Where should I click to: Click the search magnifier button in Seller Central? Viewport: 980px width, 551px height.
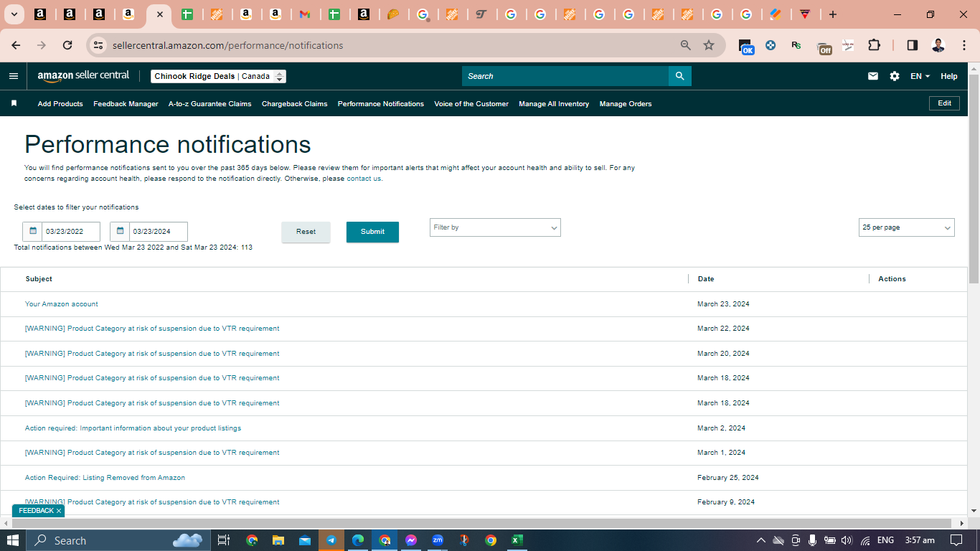click(x=679, y=76)
